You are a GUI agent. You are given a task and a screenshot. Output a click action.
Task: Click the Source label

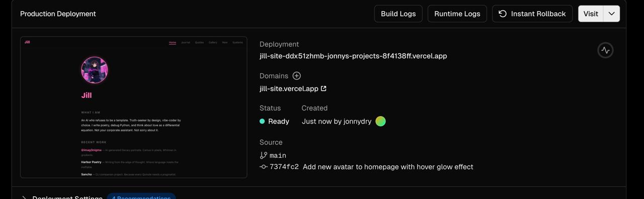271,142
